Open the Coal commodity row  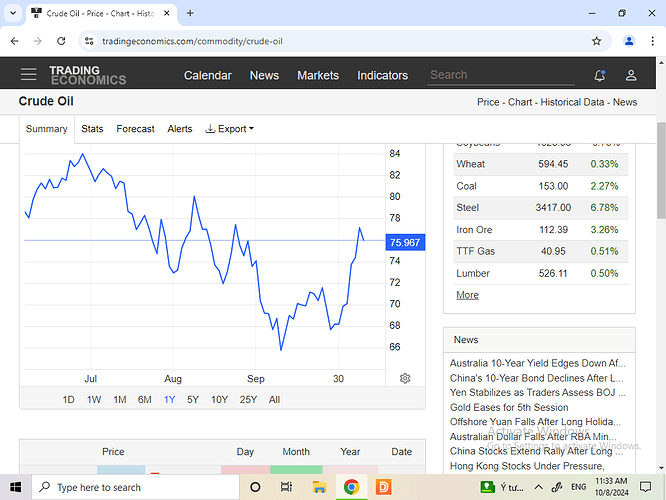tap(540, 186)
